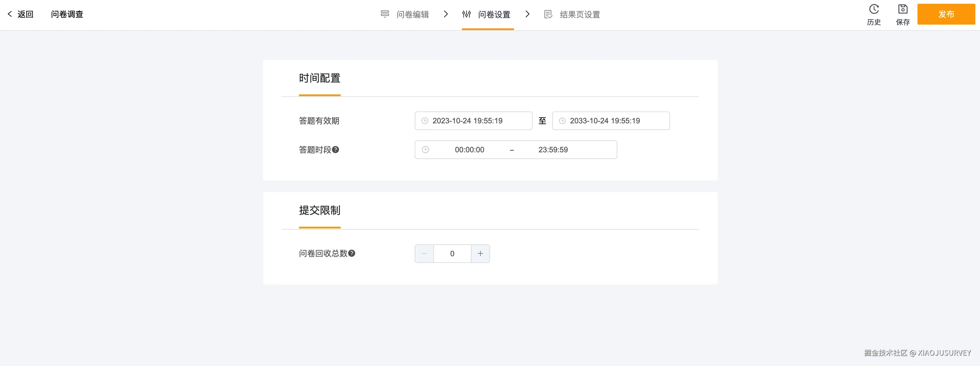Click the History clock icon
This screenshot has width=980, height=366.
pyautogui.click(x=874, y=9)
